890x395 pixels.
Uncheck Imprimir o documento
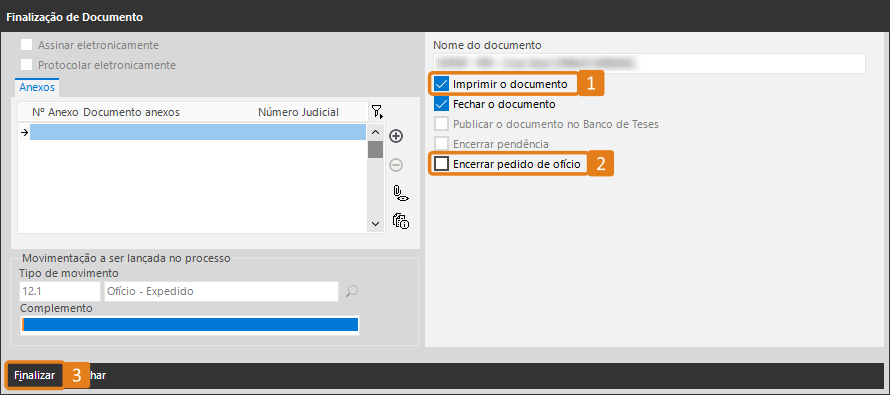pyautogui.click(x=441, y=84)
